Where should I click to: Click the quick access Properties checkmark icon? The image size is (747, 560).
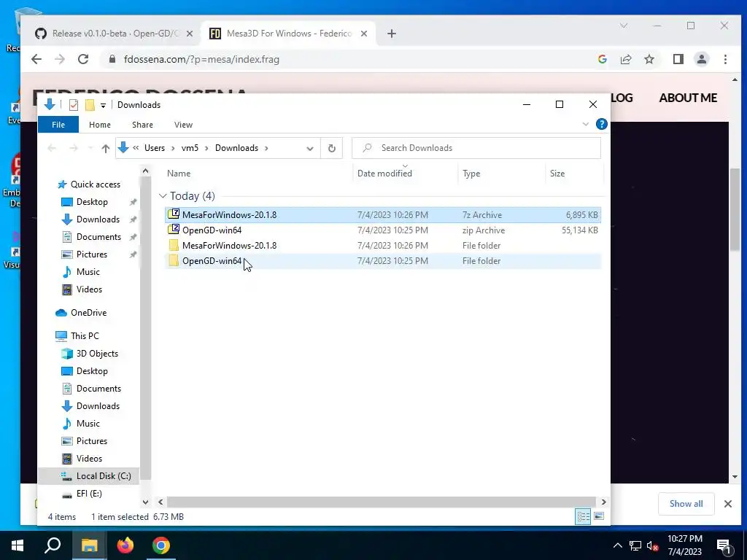(x=74, y=105)
